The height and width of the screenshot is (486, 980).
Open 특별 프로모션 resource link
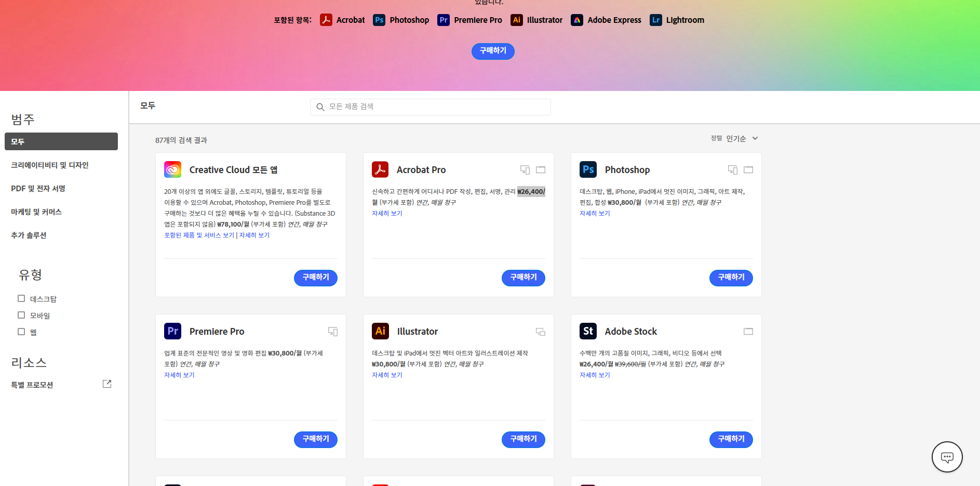32,385
